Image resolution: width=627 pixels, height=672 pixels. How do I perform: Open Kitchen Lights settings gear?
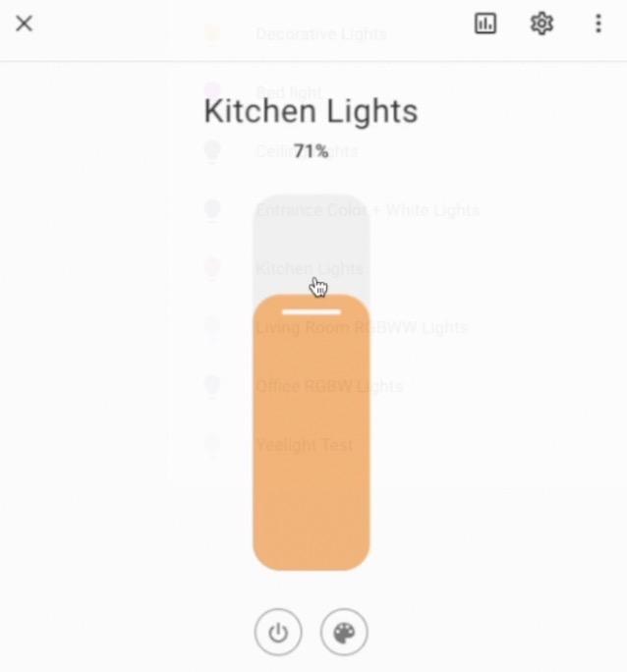pyautogui.click(x=541, y=24)
